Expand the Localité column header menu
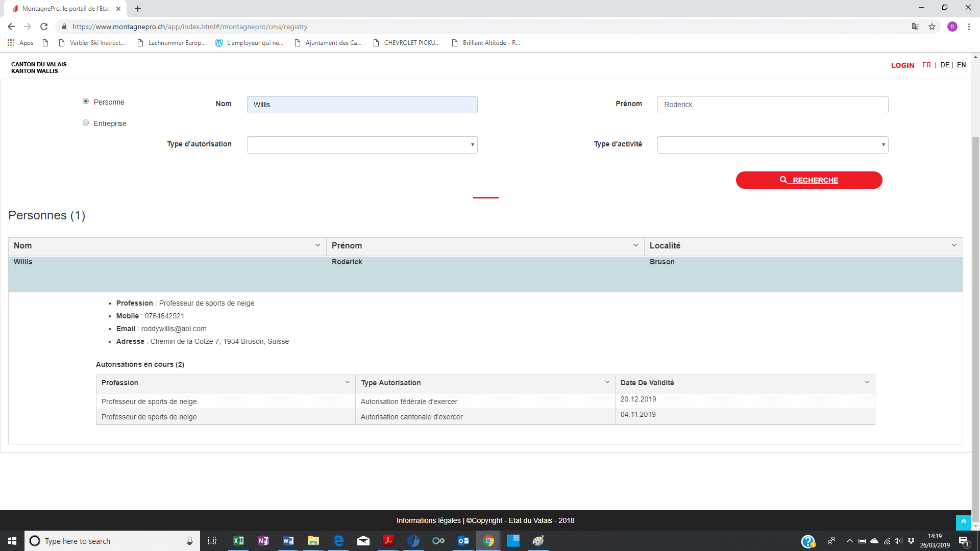 [x=954, y=245]
